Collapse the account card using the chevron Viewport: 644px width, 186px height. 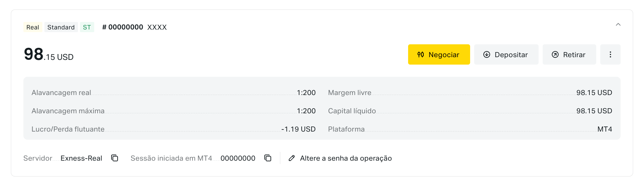coord(618,24)
